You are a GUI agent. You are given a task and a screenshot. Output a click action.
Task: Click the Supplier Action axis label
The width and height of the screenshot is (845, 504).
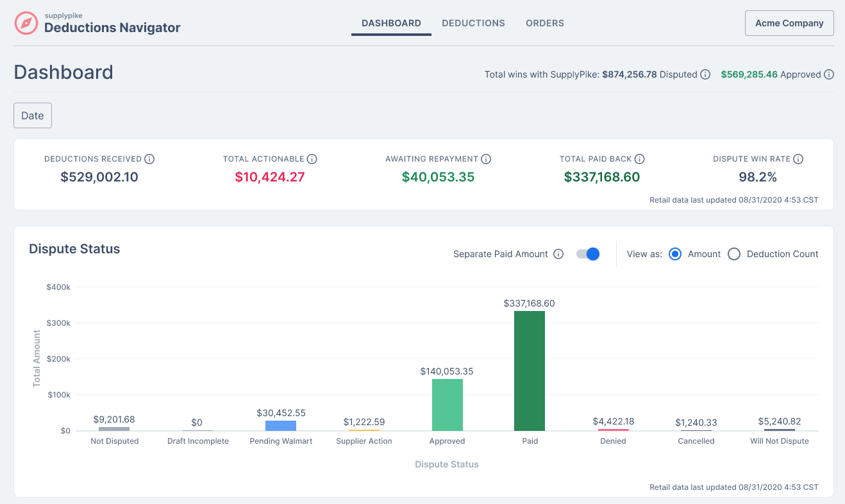pos(364,441)
